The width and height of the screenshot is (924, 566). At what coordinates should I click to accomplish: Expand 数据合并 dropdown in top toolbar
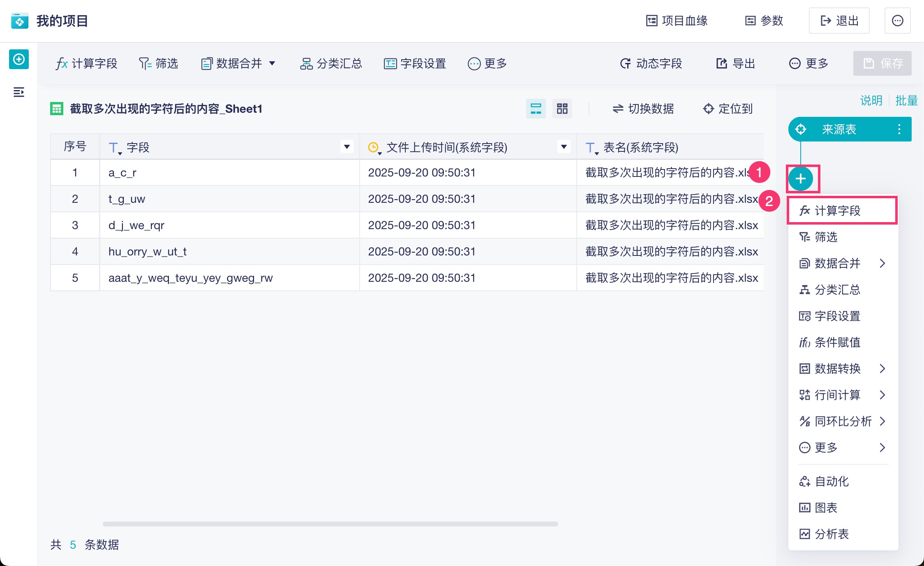point(272,63)
